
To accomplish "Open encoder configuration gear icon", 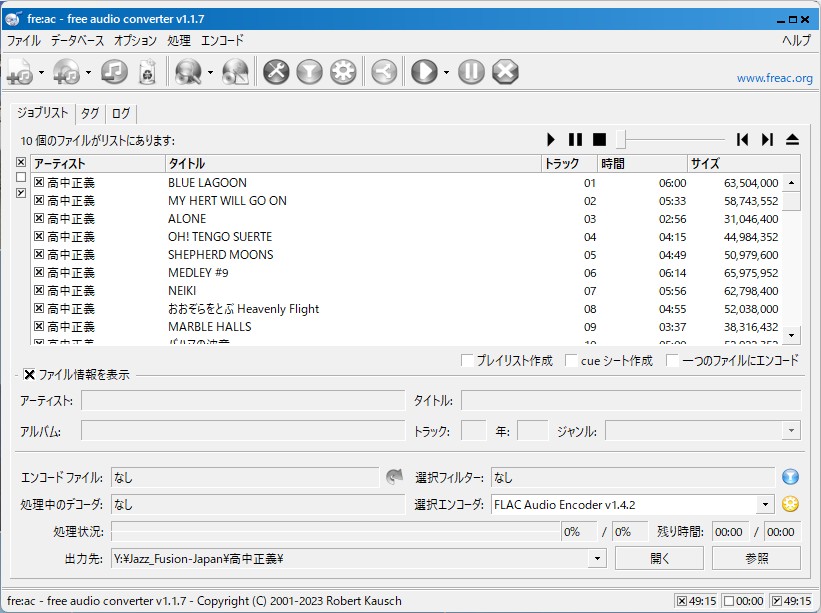I will coord(343,72).
